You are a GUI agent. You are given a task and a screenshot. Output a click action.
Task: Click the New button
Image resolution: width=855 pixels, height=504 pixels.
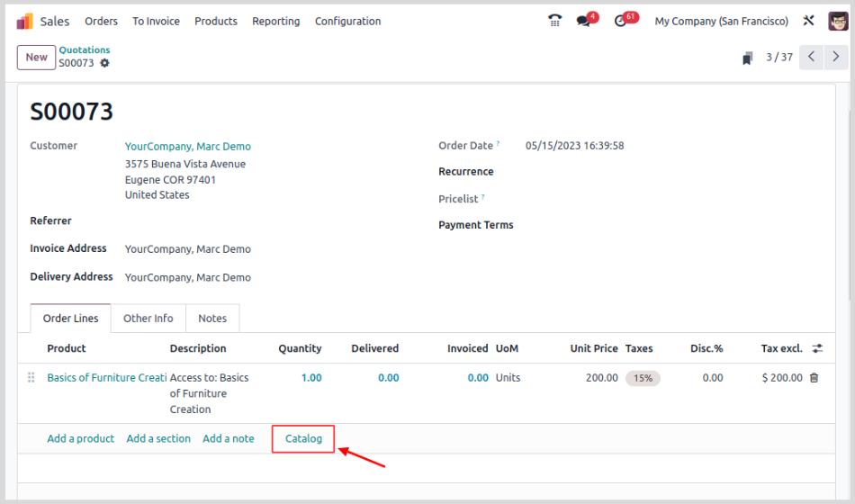[x=36, y=57]
